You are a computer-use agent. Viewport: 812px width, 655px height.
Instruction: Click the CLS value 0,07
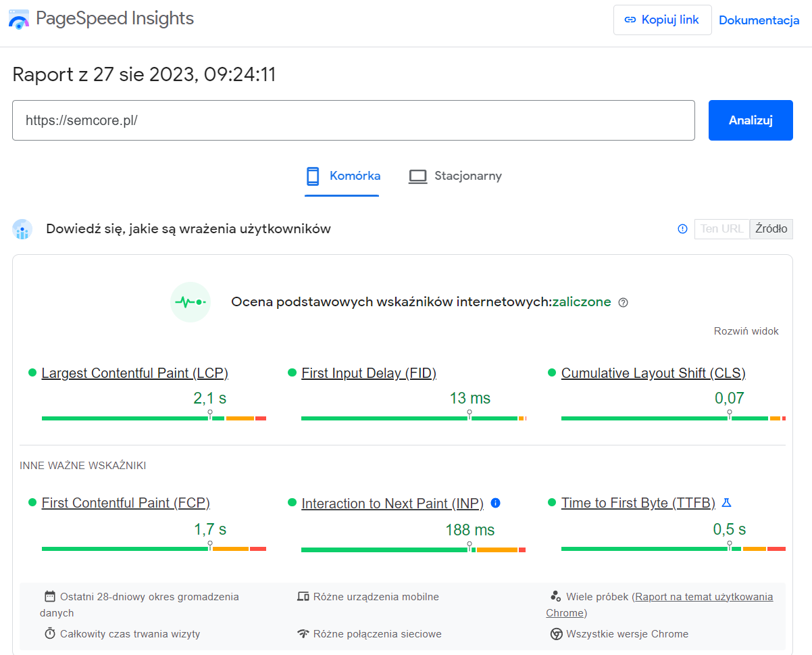[x=730, y=398]
